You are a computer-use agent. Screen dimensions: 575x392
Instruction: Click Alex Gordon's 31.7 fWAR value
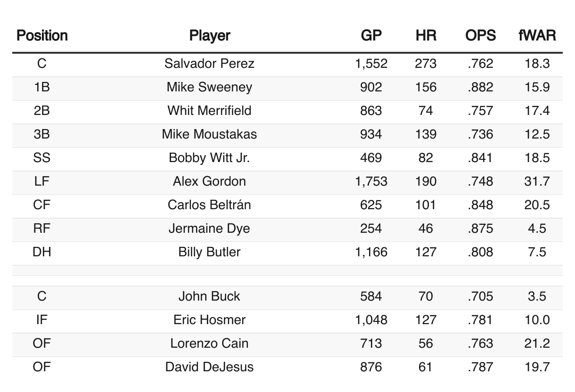537,181
